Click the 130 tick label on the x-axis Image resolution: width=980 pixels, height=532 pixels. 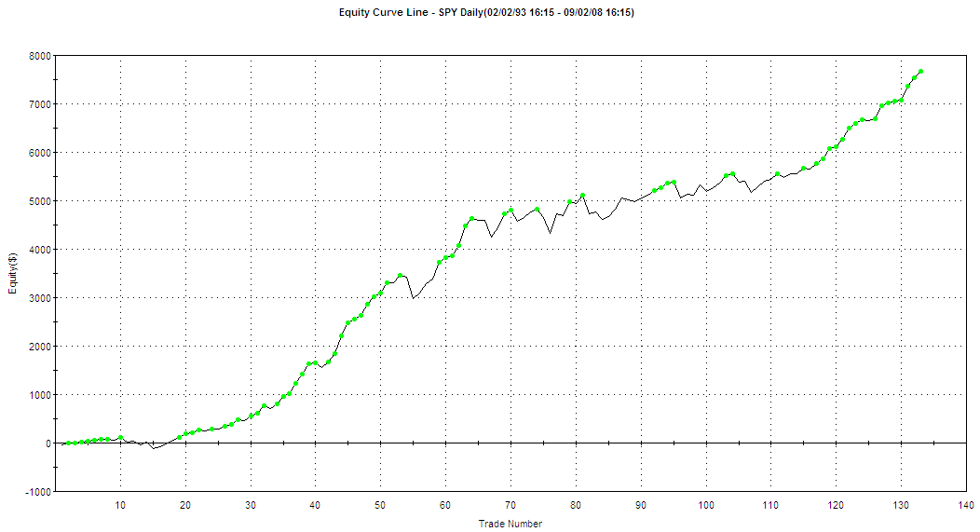tap(901, 505)
